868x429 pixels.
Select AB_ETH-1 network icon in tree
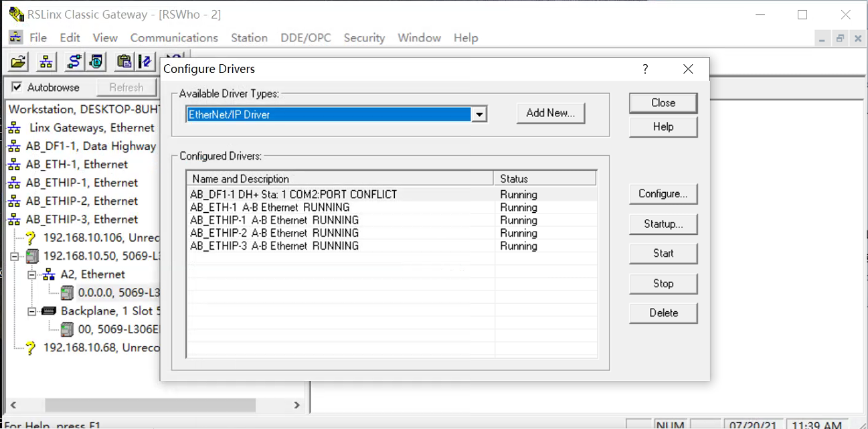14,165
